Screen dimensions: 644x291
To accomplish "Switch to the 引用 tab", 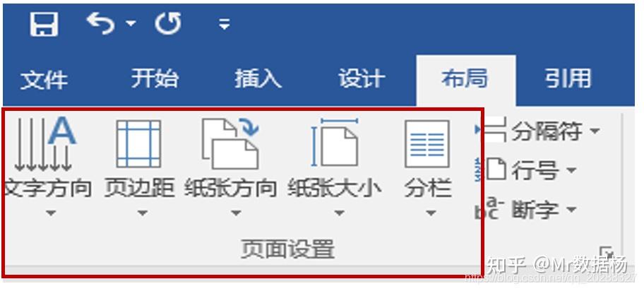I will 568,78.
